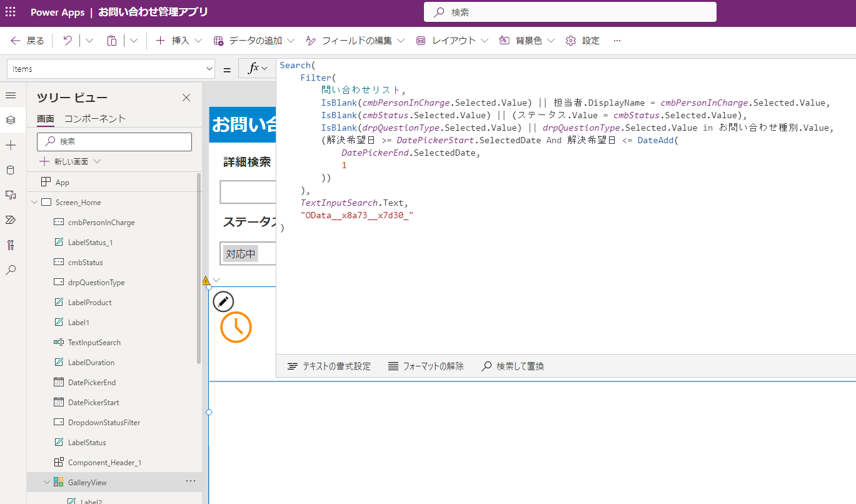Click the text input under 詳細検索
This screenshot has width=856, height=504.
[248, 192]
